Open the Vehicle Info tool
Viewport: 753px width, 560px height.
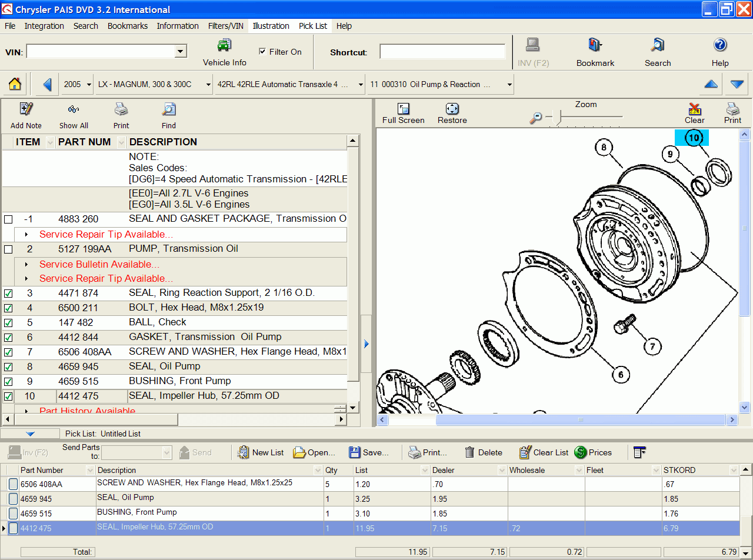(224, 52)
